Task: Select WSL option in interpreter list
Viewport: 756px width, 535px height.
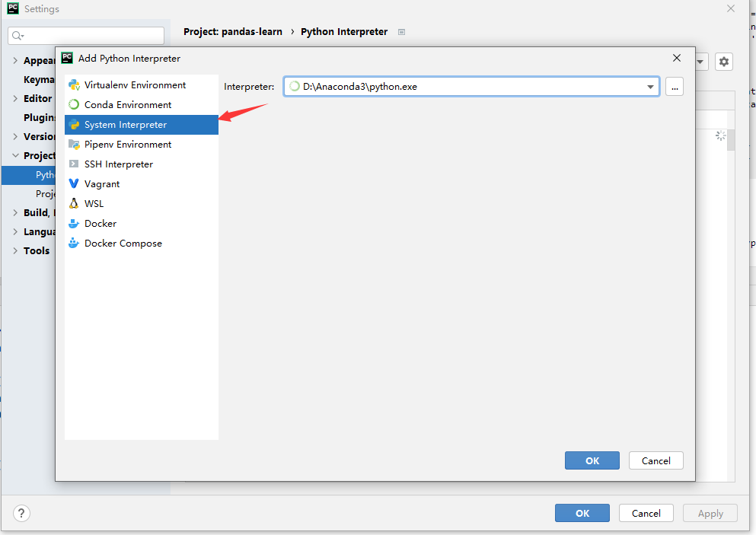Action: click(142, 203)
